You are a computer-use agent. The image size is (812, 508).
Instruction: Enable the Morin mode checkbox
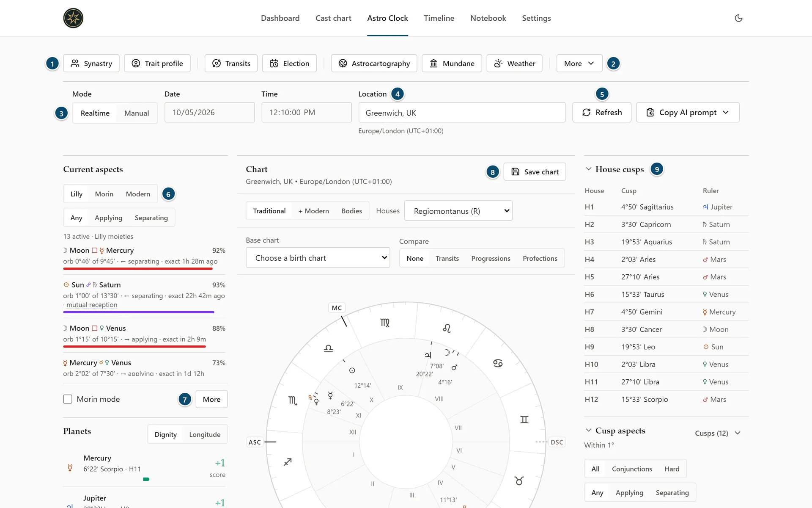coord(68,399)
